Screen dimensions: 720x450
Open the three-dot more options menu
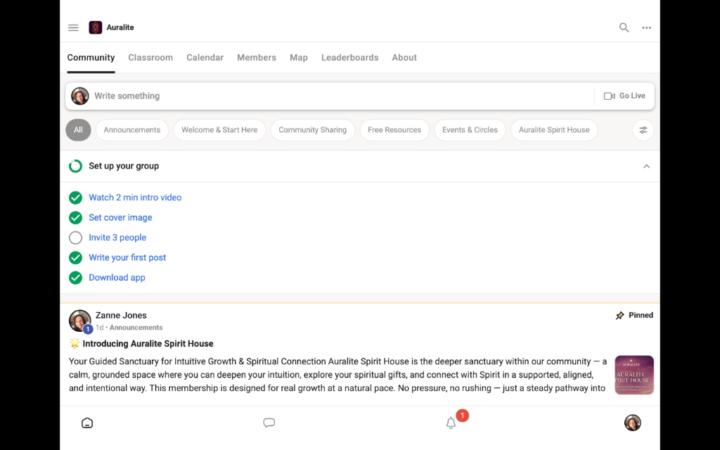[647, 28]
